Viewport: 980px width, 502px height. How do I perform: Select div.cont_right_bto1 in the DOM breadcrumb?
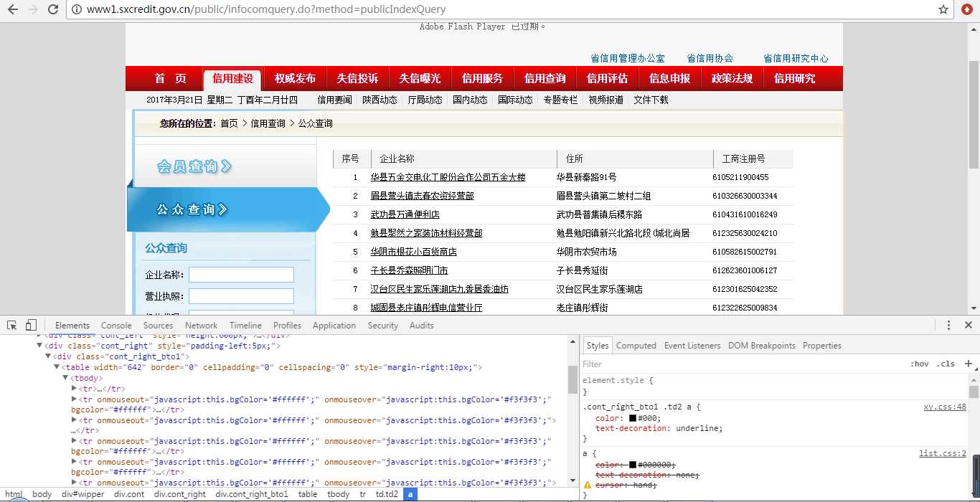pos(252,494)
